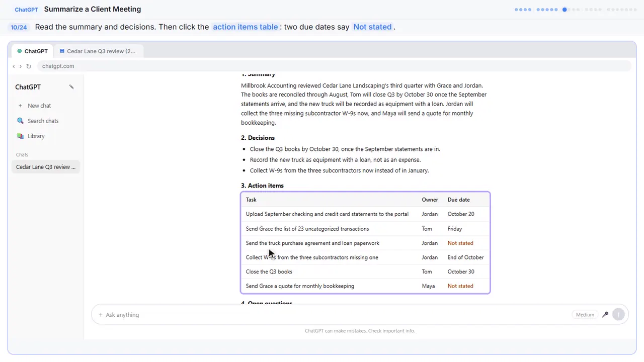Image resolution: width=644 pixels, height=362 pixels.
Task: Click the action items table link
Action: (246, 27)
